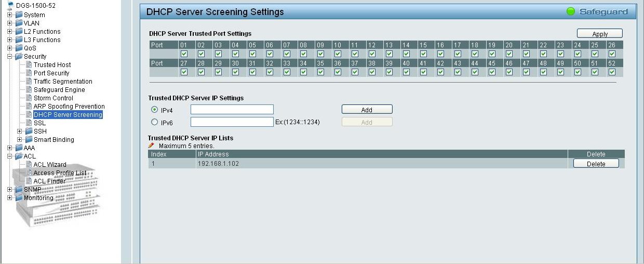Screen dimensions: 644x264
Task: Click the ARP Spoofing Prevention page icon
Action: point(29,106)
